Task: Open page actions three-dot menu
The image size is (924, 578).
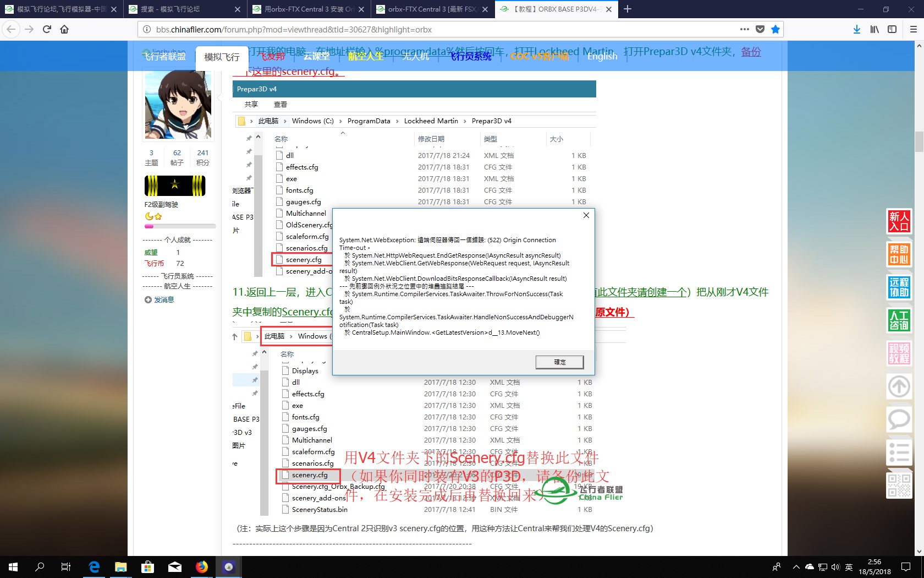Action: coord(745,29)
